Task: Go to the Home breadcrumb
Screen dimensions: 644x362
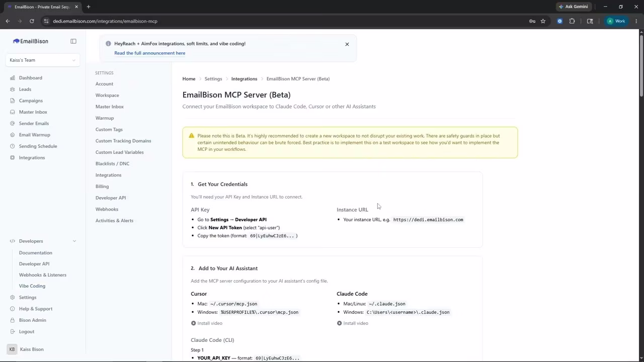Action: coord(189,79)
